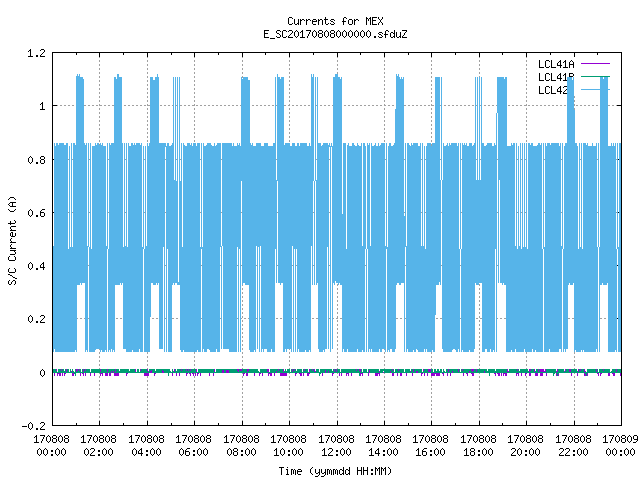The height and width of the screenshot is (480, 640).
Task: Click the 18:00 x-axis time label
Action: click(x=478, y=453)
